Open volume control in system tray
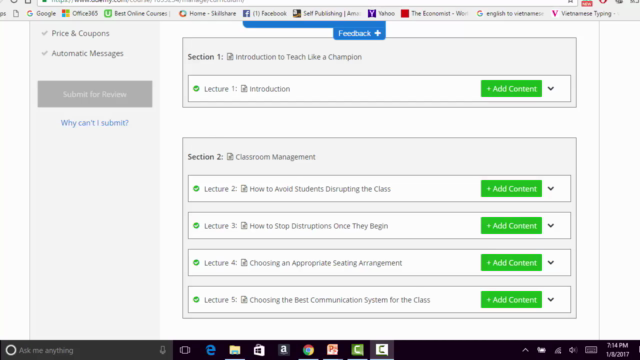640x360 pixels. 573,350
